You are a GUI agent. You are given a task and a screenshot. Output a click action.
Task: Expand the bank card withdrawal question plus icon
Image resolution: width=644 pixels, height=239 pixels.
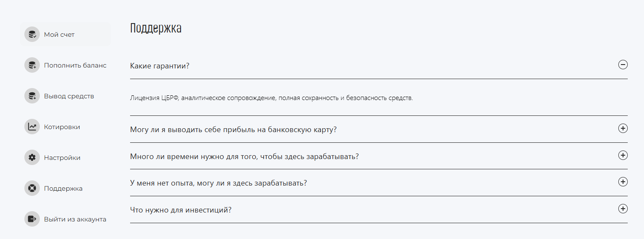[623, 128]
